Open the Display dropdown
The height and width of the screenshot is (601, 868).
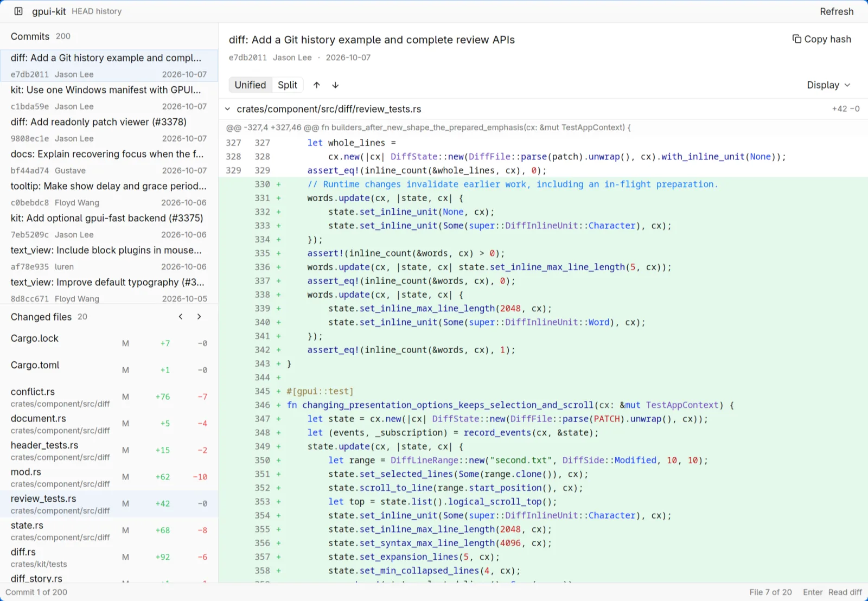[828, 85]
